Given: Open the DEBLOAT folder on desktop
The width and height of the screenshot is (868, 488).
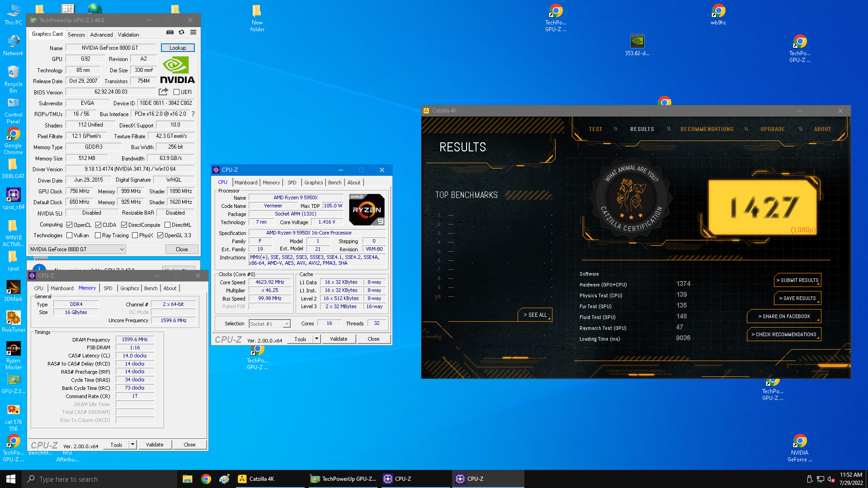Looking at the screenshot, I should tap(13, 169).
